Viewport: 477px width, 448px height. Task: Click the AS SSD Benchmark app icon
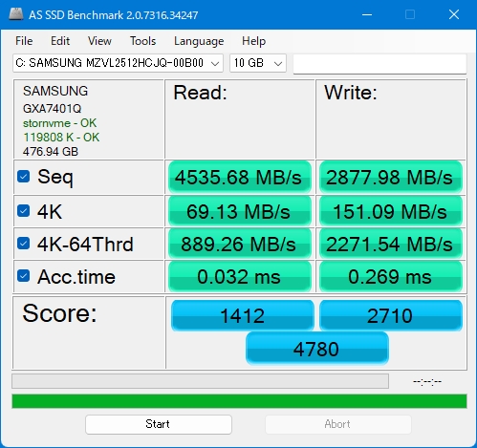16,14
